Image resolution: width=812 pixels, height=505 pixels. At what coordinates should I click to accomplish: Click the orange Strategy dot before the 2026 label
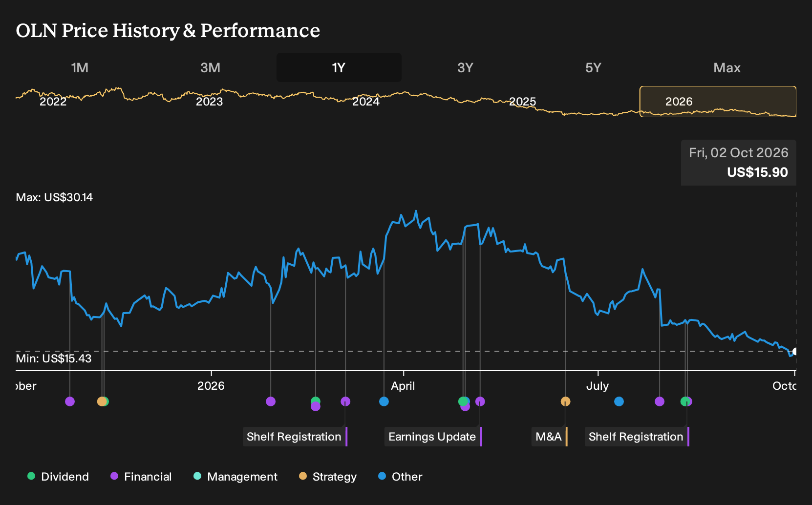[x=101, y=401]
